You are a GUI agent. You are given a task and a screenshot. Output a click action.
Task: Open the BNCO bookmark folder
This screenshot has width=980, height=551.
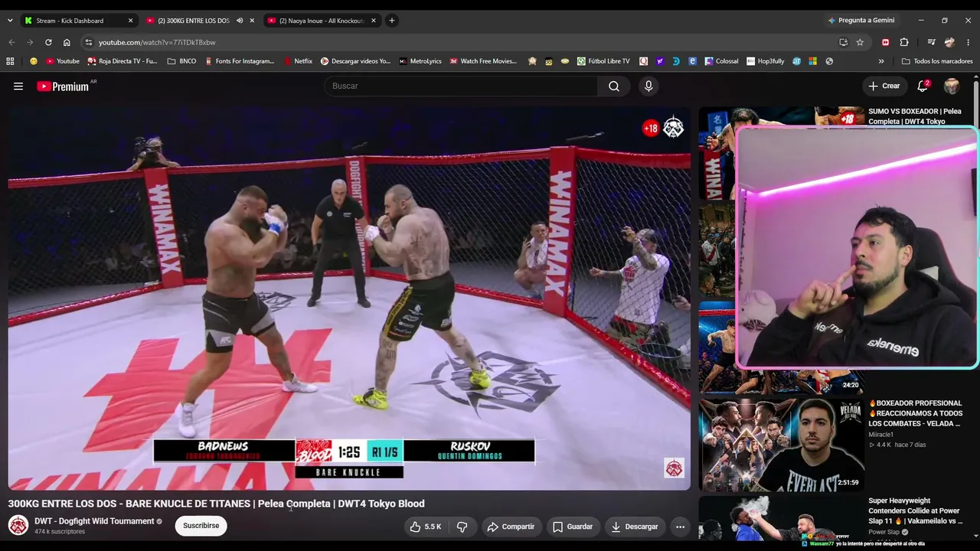(182, 61)
